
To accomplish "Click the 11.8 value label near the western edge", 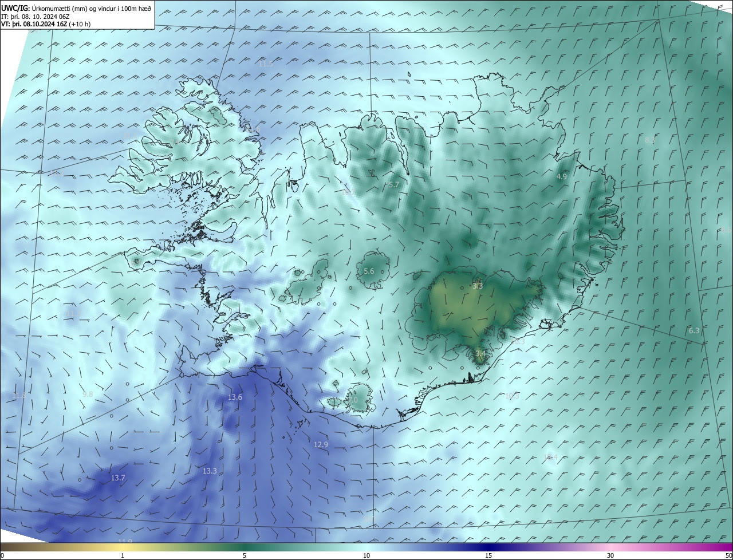I will 19,395.
